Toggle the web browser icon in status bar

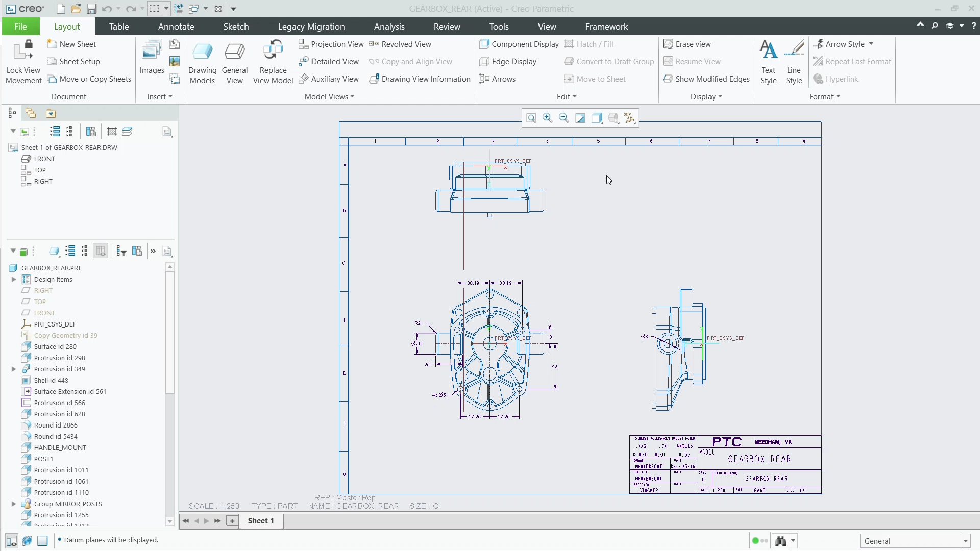coord(27,540)
